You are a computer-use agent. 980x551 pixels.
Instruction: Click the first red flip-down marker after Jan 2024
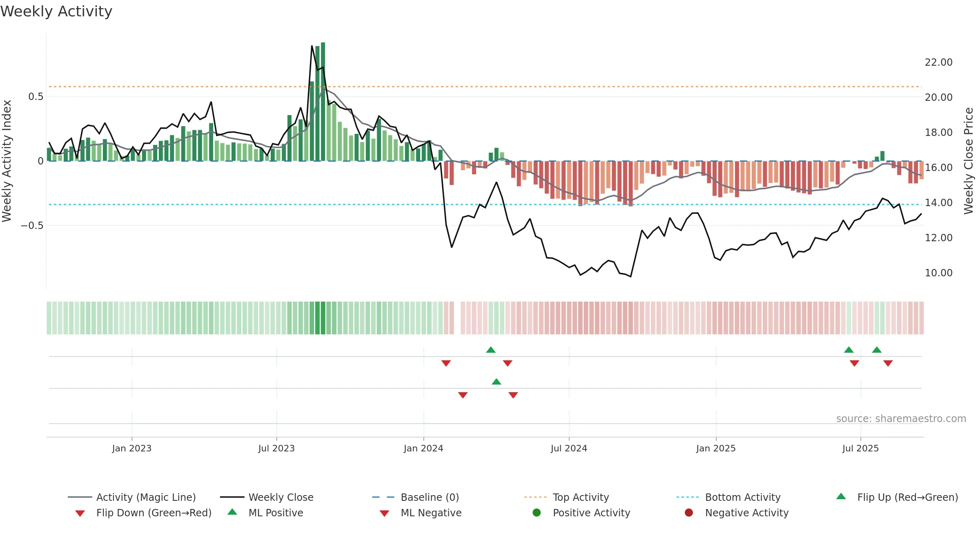click(x=446, y=363)
